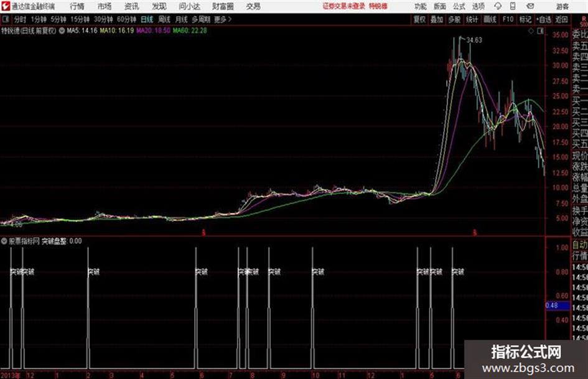
Task: Open the 版面 menu
Action: 439,6
